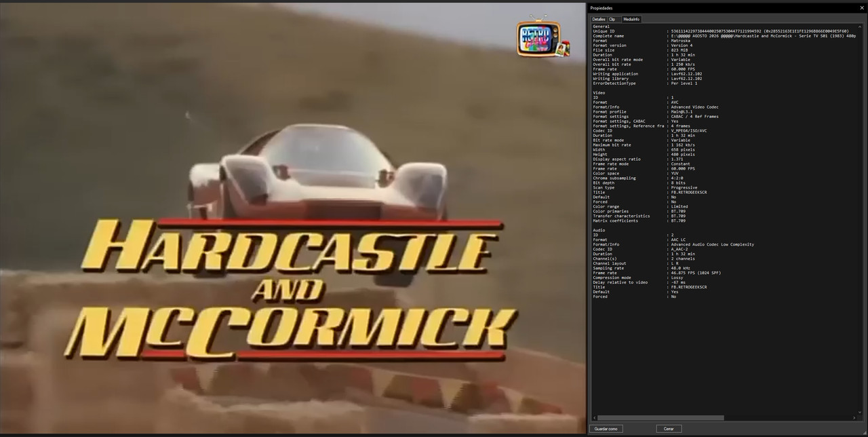Click the 'Matrix coefficients' label
868x437 pixels.
pyautogui.click(x=615, y=221)
